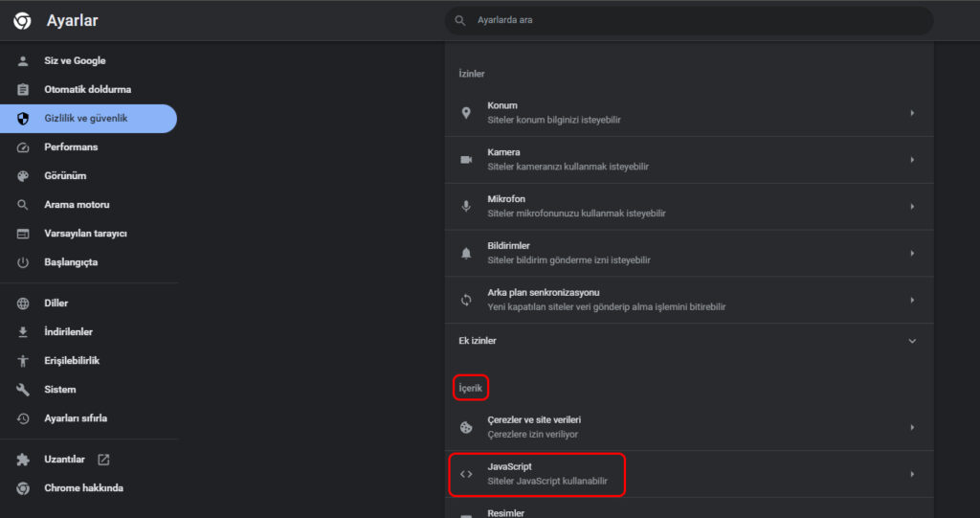Click the shield icon for Gizlilik ve güvenlik
This screenshot has width=980, height=518.
pos(23,118)
